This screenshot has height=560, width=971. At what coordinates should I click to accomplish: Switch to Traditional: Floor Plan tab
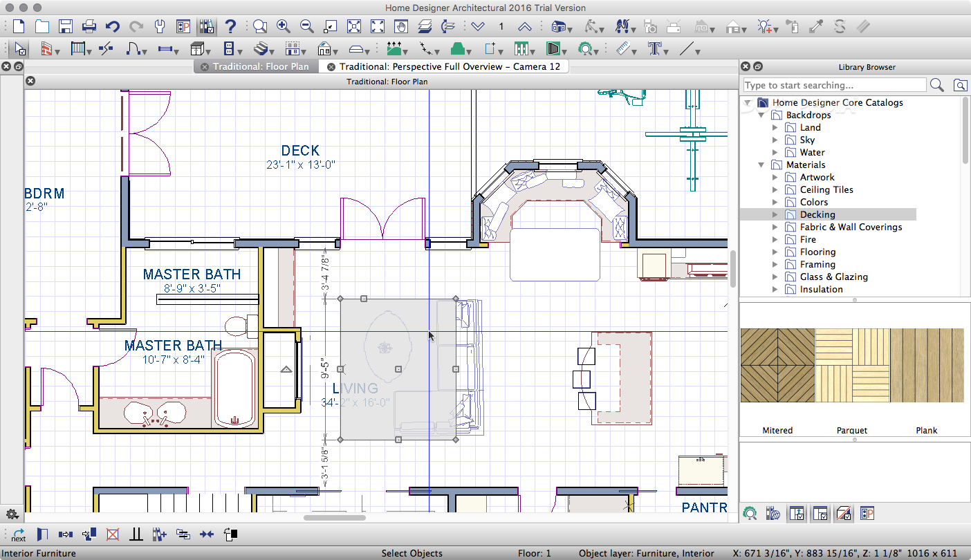pos(261,66)
